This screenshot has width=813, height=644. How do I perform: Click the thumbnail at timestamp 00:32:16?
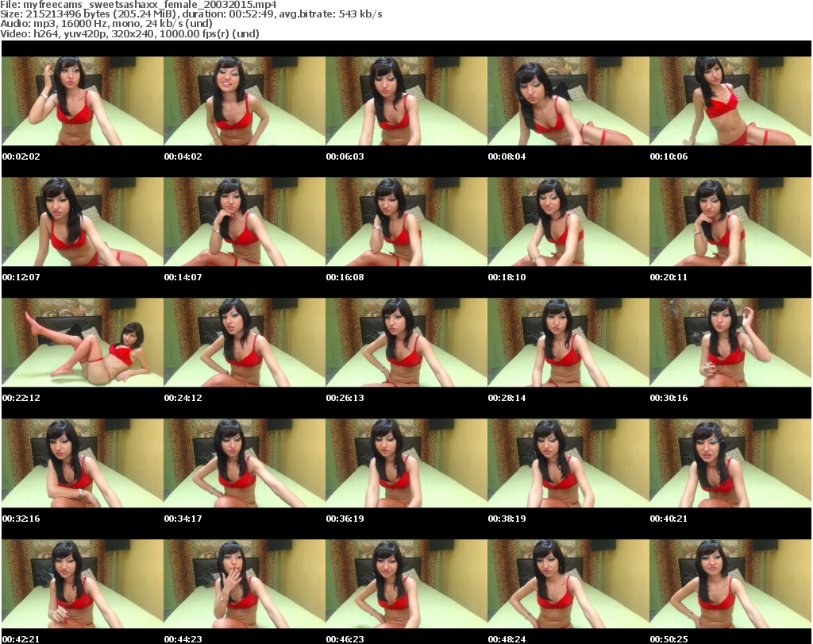[x=83, y=463]
